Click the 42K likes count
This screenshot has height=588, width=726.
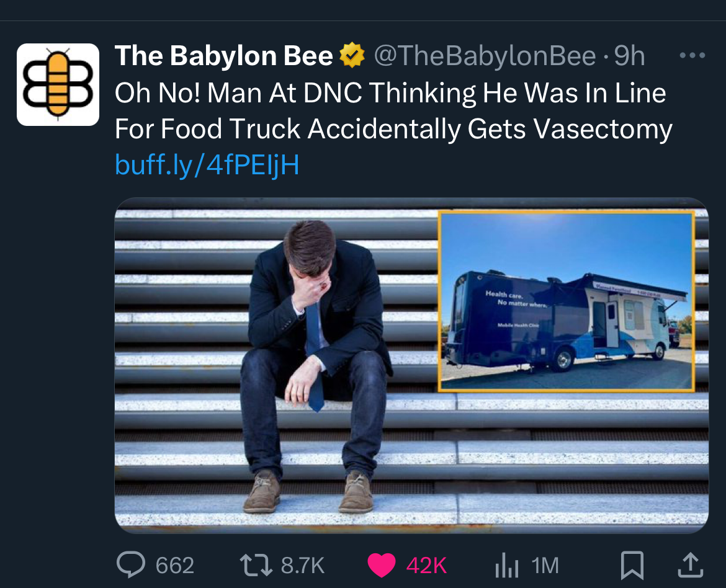click(426, 565)
